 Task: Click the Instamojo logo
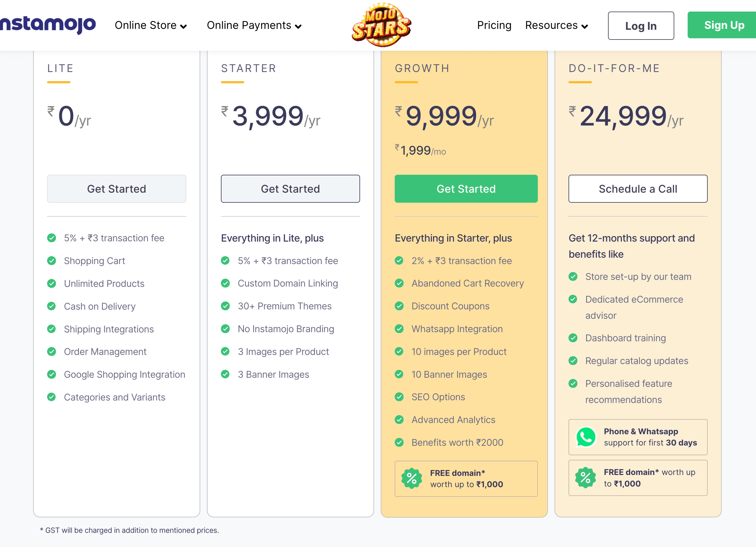(48, 25)
